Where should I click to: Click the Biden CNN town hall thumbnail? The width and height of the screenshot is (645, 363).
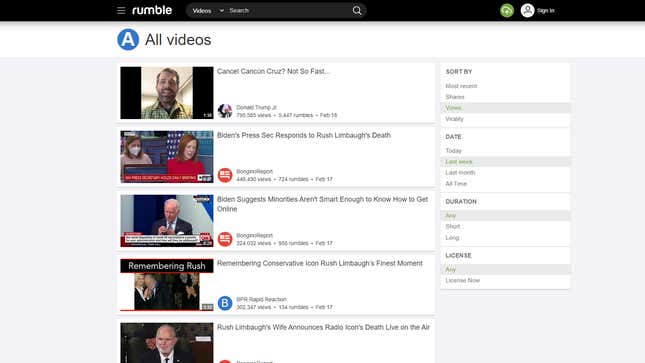click(x=167, y=221)
